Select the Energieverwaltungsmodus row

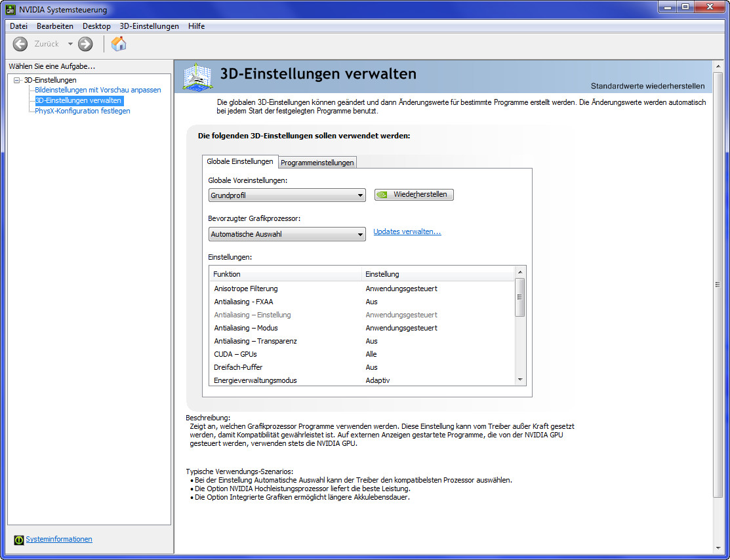click(x=362, y=380)
